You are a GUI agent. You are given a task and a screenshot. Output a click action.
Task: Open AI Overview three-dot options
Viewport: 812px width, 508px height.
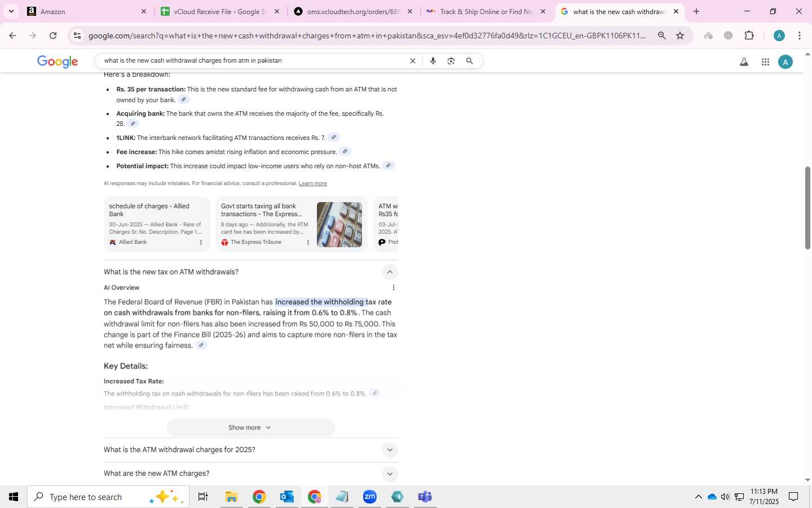pos(393,288)
